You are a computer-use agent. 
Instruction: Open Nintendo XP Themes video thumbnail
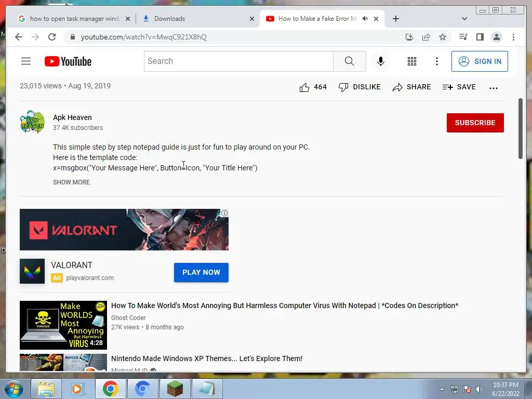(x=63, y=362)
